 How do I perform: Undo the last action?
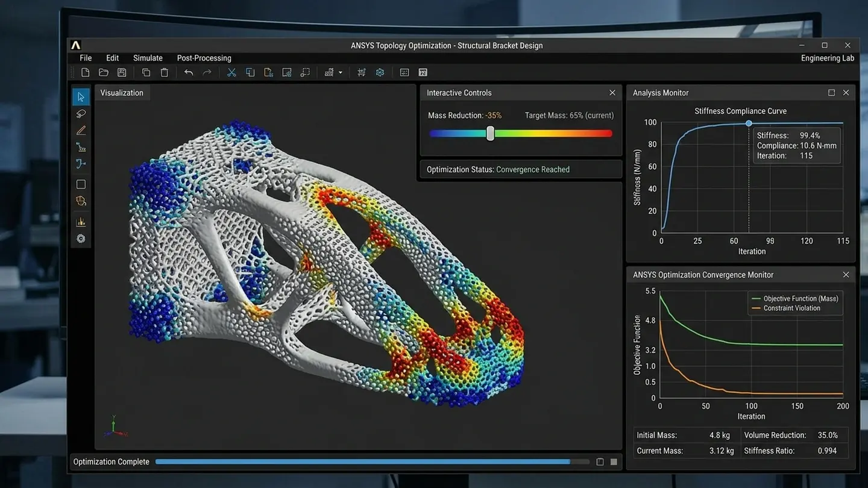pyautogui.click(x=189, y=72)
